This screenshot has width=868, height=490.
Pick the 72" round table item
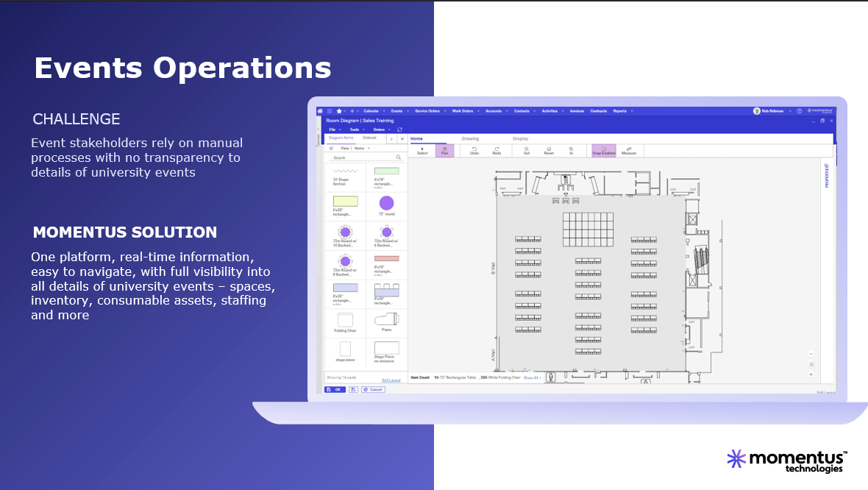click(x=386, y=206)
